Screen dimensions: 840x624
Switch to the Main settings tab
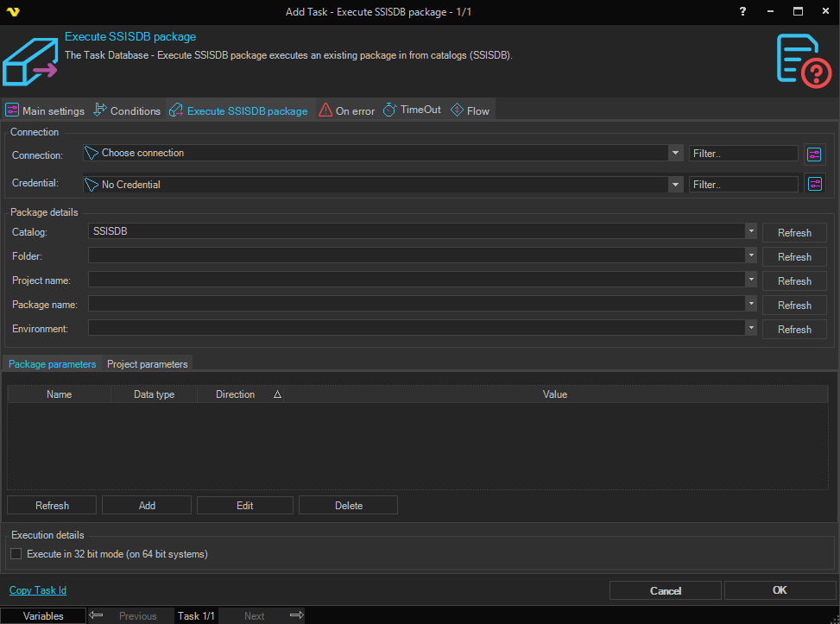click(46, 110)
